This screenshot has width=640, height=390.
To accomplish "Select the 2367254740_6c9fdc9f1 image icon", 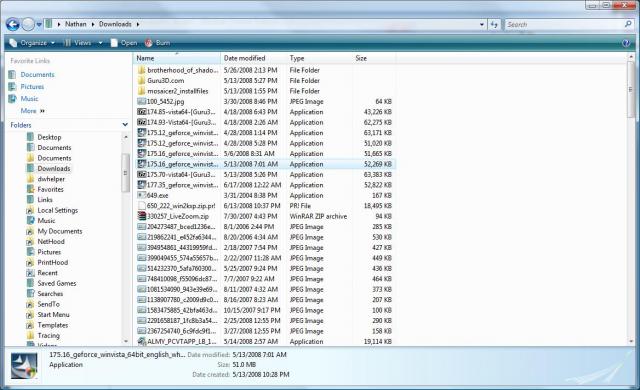I will tap(142, 331).
